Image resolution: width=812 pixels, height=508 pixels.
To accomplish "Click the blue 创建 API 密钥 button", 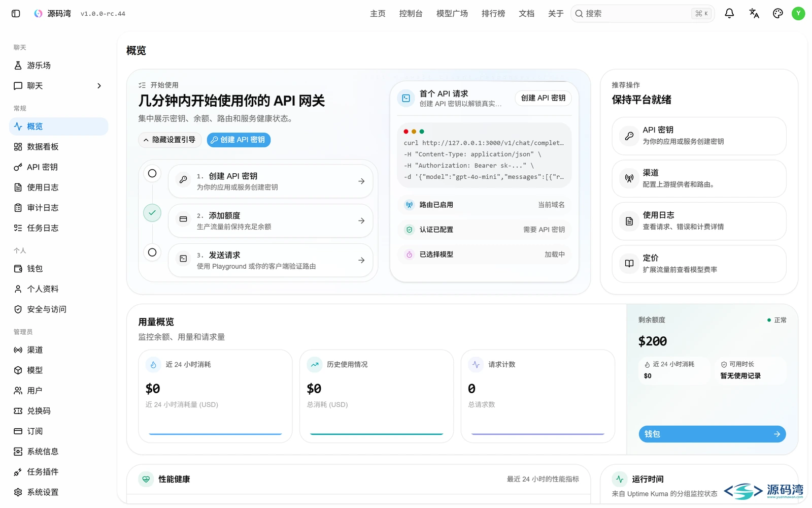I will click(x=239, y=140).
